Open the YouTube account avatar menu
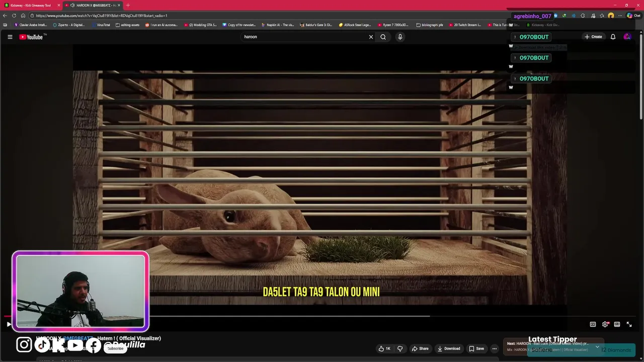This screenshot has height=362, width=644. [627, 37]
